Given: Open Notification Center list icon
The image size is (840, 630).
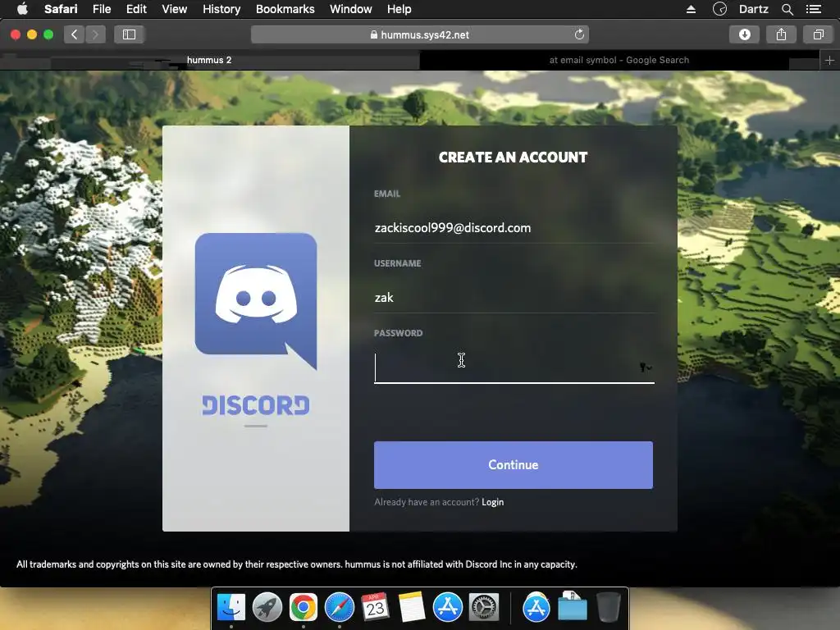Looking at the screenshot, I should (813, 9).
